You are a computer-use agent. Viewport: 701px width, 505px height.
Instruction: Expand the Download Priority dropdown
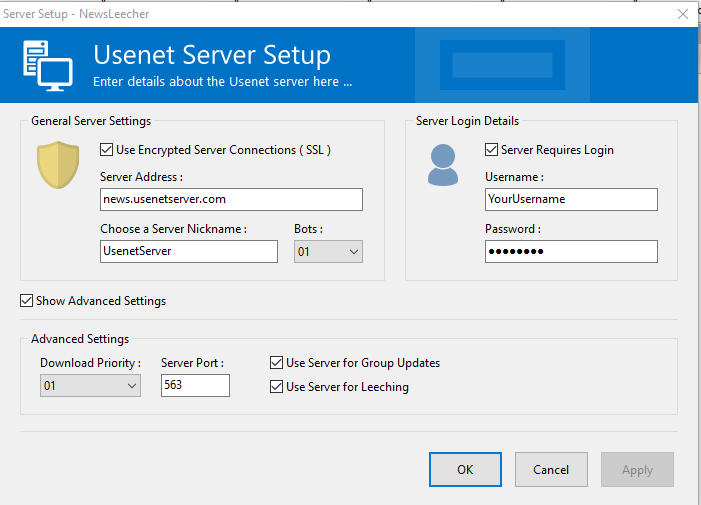(x=90, y=385)
